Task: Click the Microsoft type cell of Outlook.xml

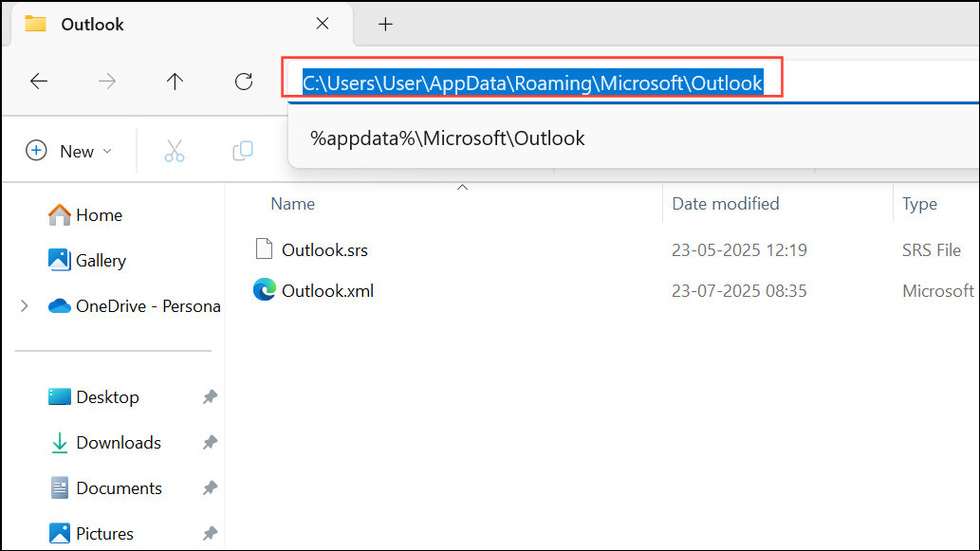Action: tap(938, 291)
